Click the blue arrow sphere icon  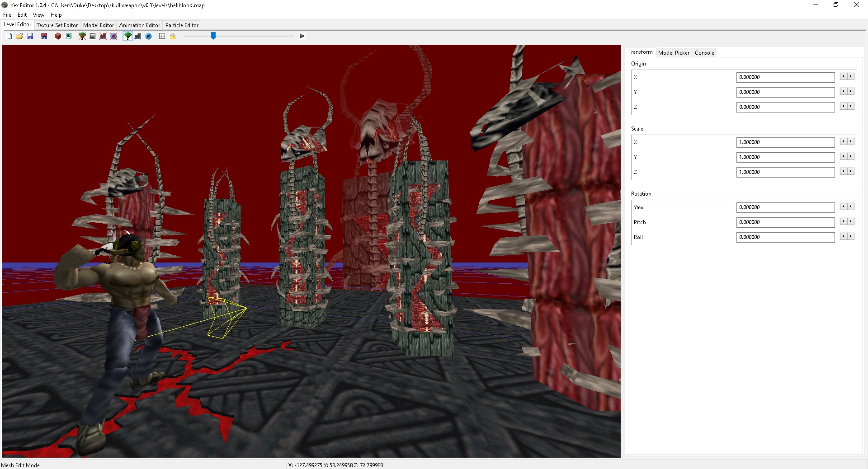point(148,36)
